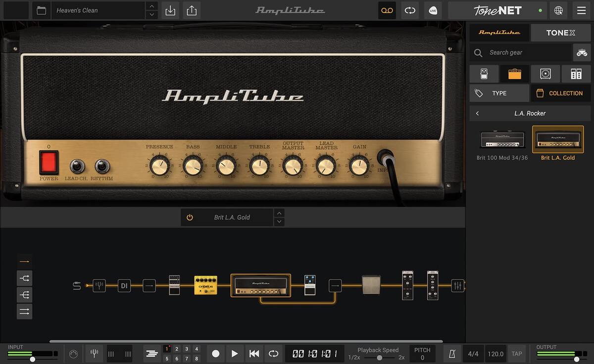Image resolution: width=594 pixels, height=364 pixels.
Task: Adjust the Playback Speed slider
Action: click(x=379, y=357)
